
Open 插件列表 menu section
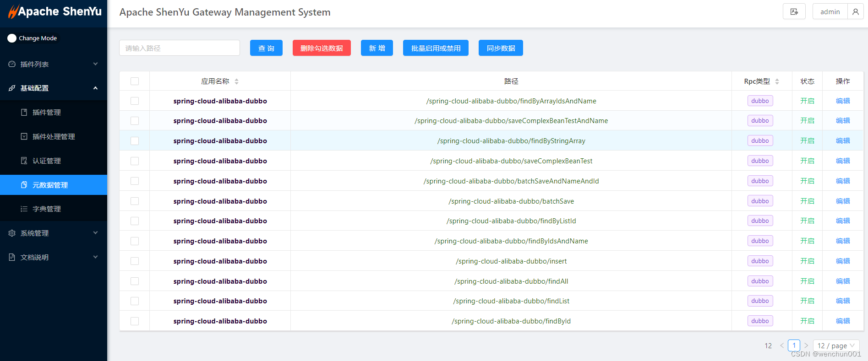[x=54, y=64]
